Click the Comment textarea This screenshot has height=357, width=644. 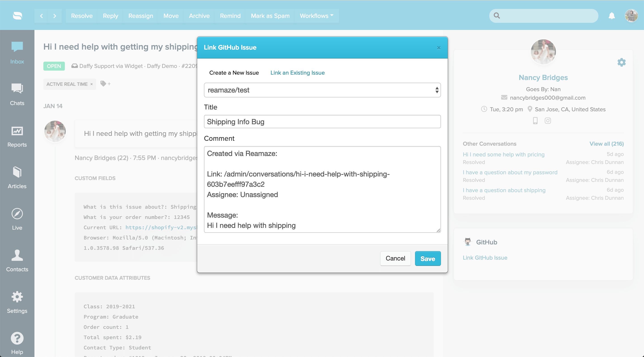pyautogui.click(x=322, y=189)
